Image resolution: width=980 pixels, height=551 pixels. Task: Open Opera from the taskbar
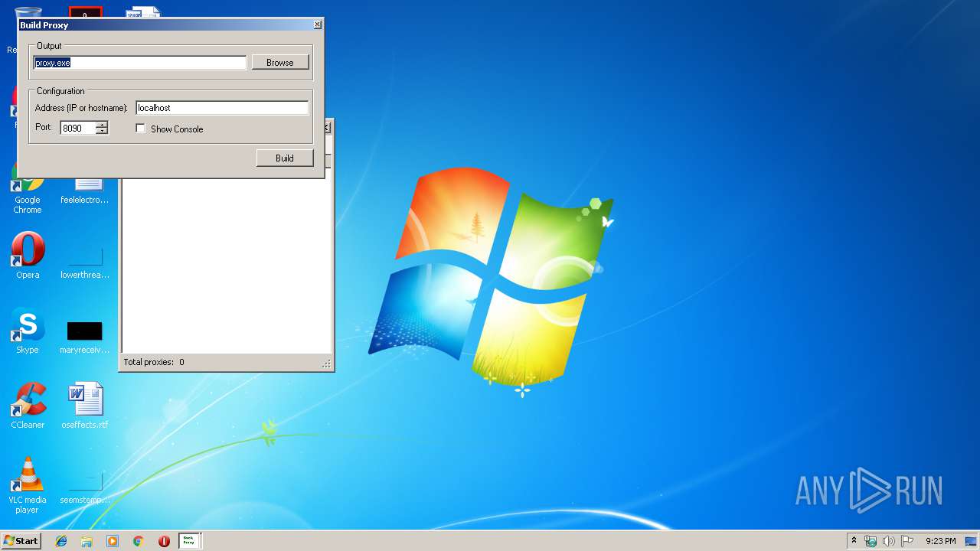click(164, 541)
